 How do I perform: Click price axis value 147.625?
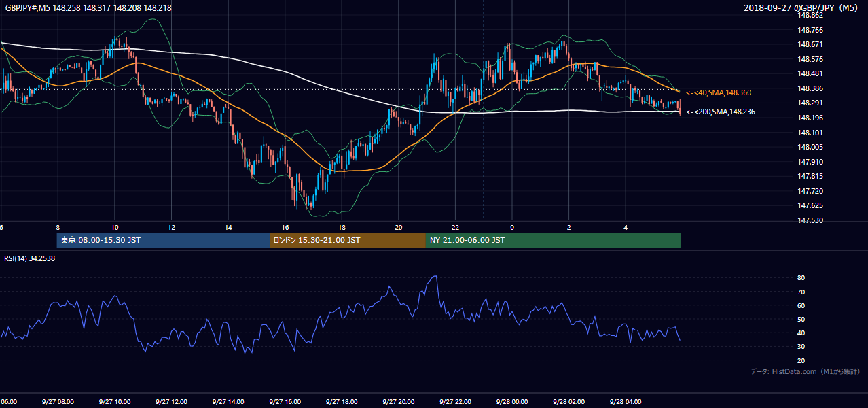point(810,205)
